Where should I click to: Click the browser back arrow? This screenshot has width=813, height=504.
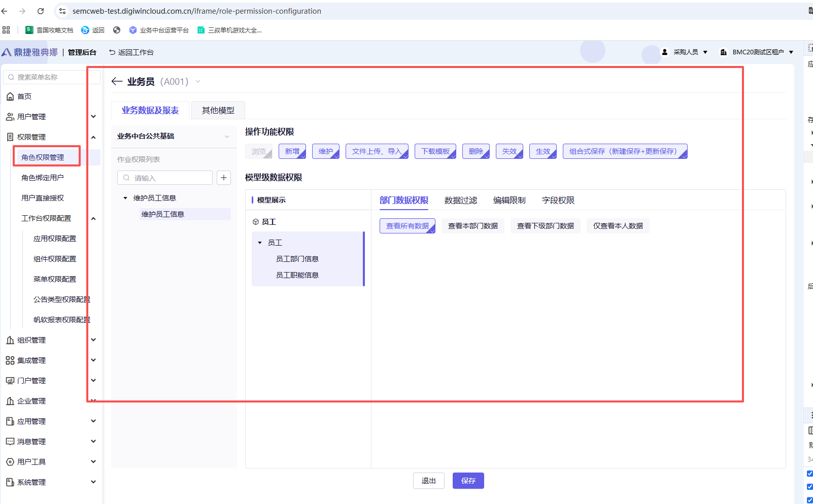(x=5, y=11)
